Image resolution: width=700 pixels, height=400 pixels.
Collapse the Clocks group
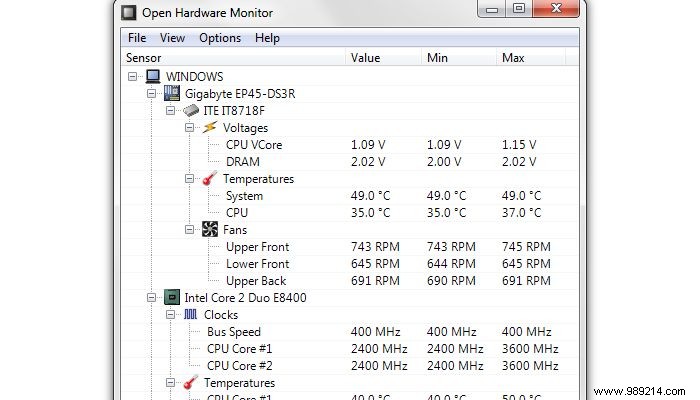coord(170,314)
